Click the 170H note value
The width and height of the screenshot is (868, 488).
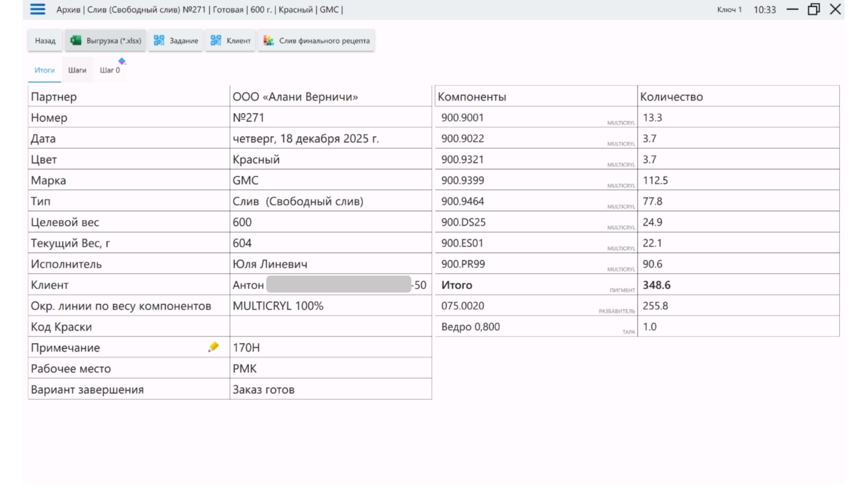(x=246, y=347)
